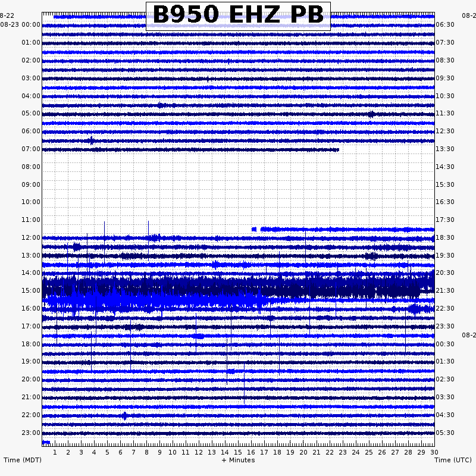This screenshot has height=476, width=476.
Task: Click minute 30 on bottom axis
Action: 434,452
